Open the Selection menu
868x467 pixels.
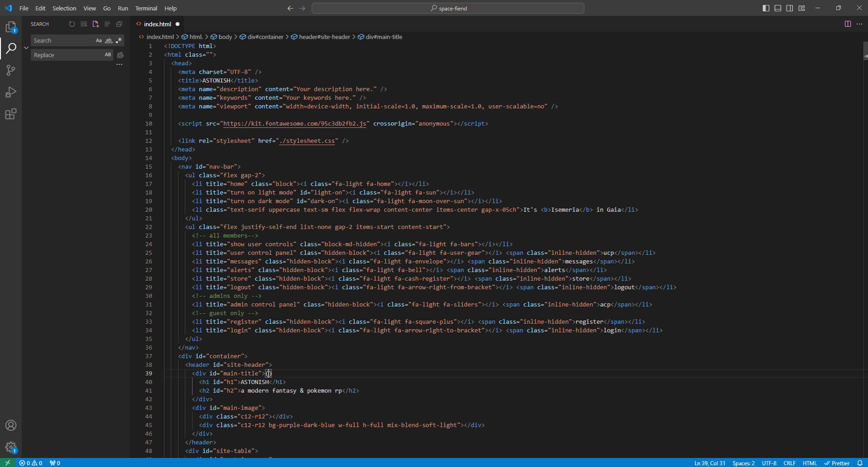tap(64, 8)
